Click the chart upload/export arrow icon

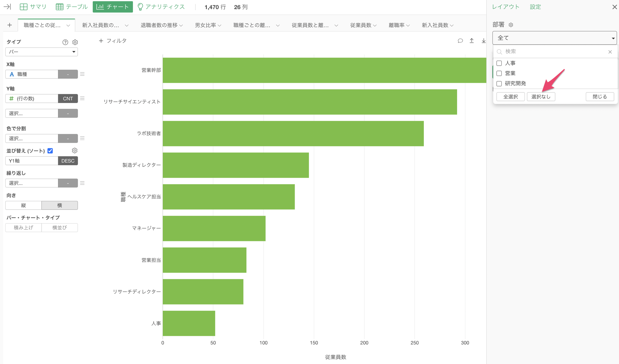[x=472, y=41]
